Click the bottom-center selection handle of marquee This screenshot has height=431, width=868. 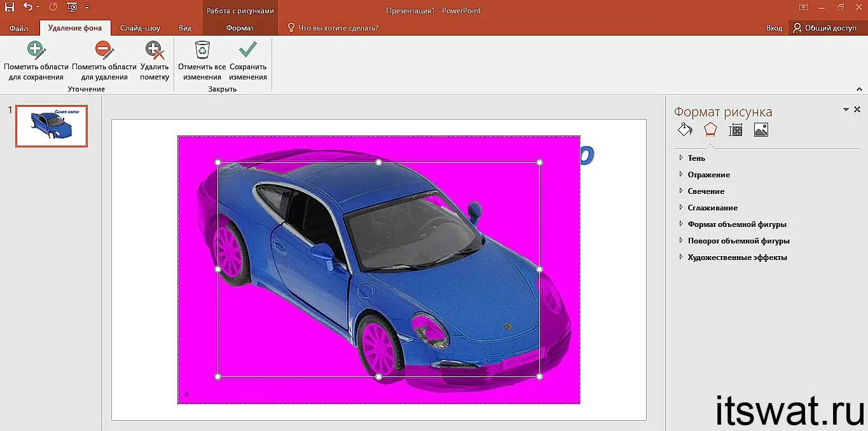[x=379, y=376]
